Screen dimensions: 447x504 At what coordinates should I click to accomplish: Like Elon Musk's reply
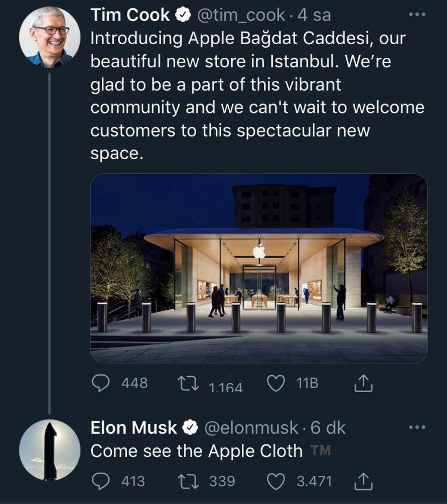click(276, 481)
